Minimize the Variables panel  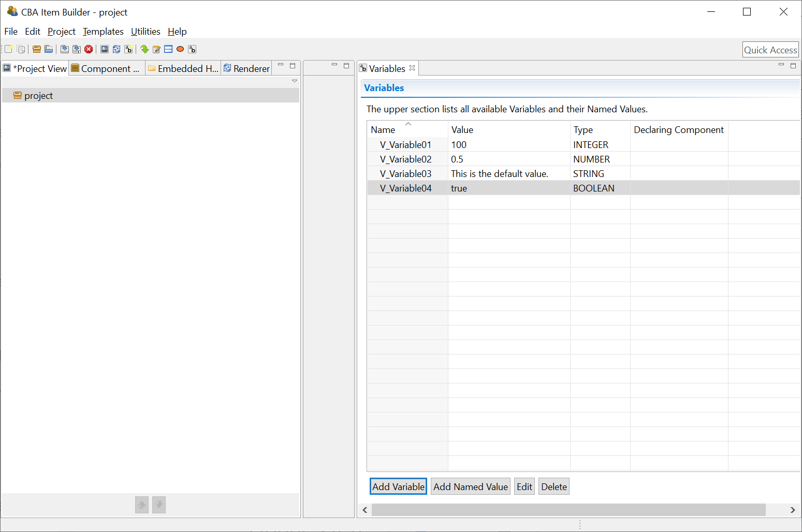tap(781, 65)
